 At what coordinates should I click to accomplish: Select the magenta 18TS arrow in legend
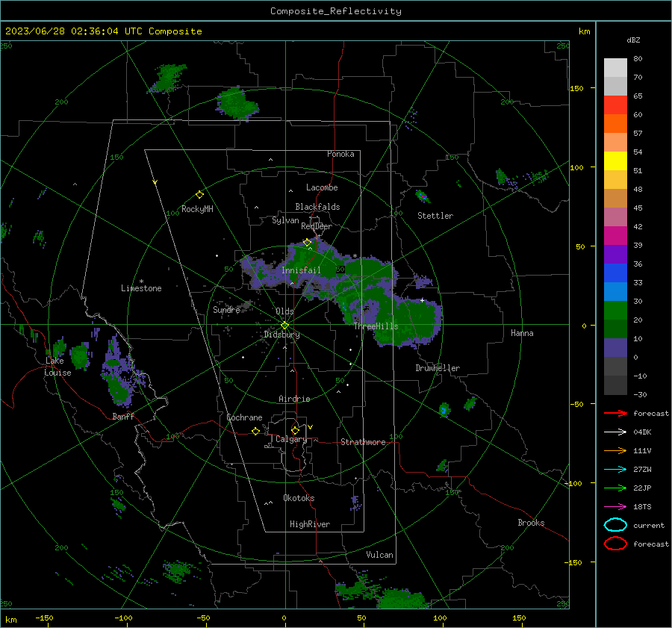click(x=615, y=507)
